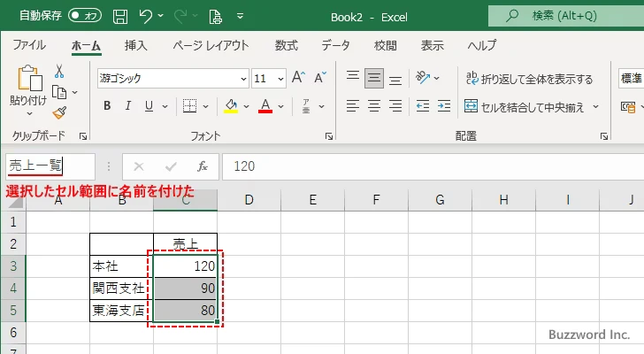644x354 pixels.
Task: Open merge cells dropdown arrow
Action: 595,107
